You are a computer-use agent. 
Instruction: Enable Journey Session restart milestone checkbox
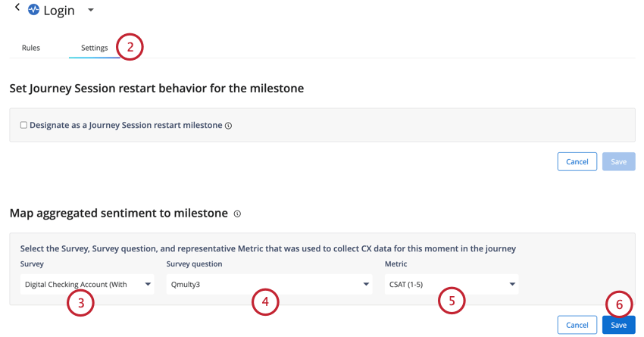tap(23, 125)
